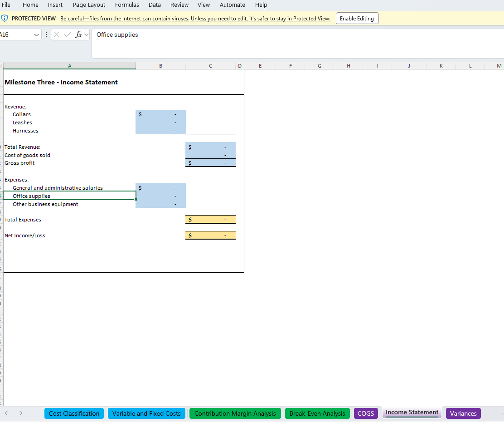Click the Protected View shield icon
The width and height of the screenshot is (504, 422).
pyautogui.click(x=5, y=18)
